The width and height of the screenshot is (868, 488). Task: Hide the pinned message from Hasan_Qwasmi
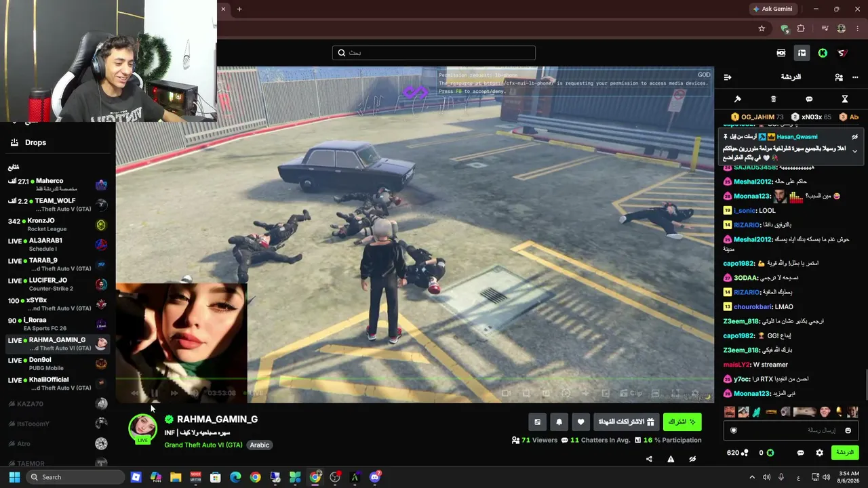[855, 137]
